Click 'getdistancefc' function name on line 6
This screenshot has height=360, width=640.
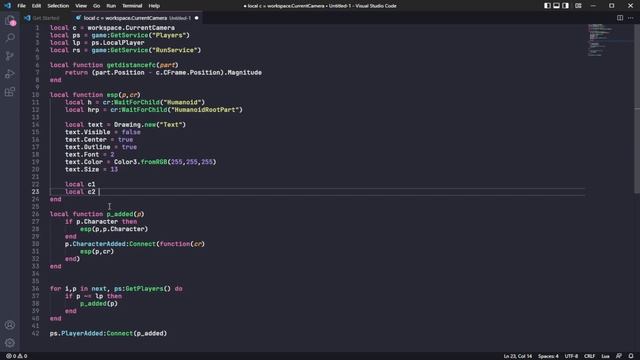131,65
